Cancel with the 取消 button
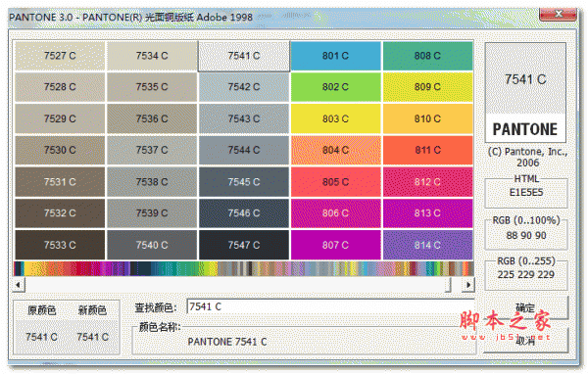588x374 pixels. [525, 341]
